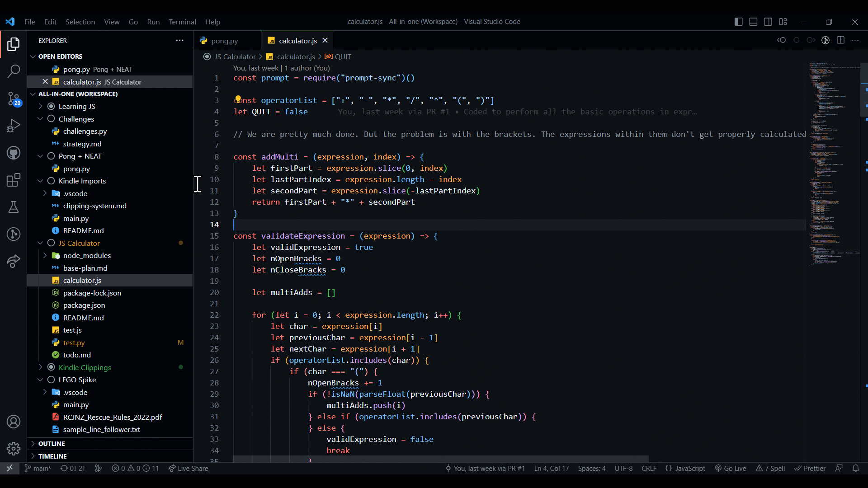Switch the main* branch in the status bar

click(x=38, y=469)
